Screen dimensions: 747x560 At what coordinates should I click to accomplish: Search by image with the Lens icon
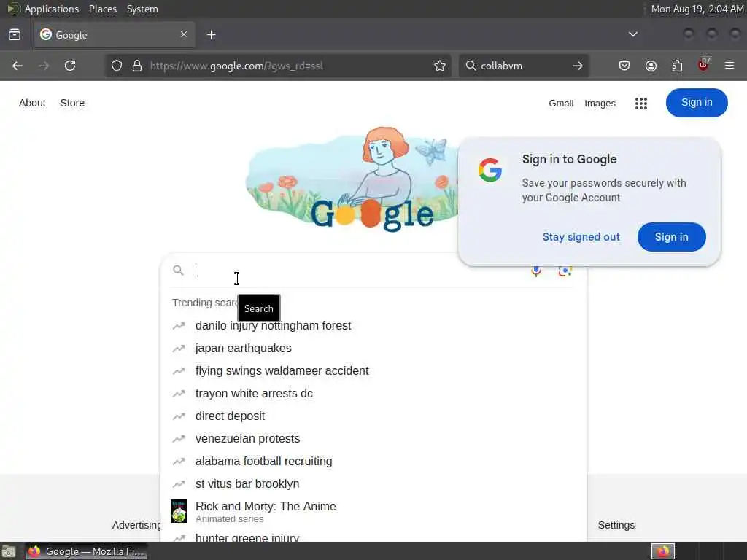click(x=565, y=271)
